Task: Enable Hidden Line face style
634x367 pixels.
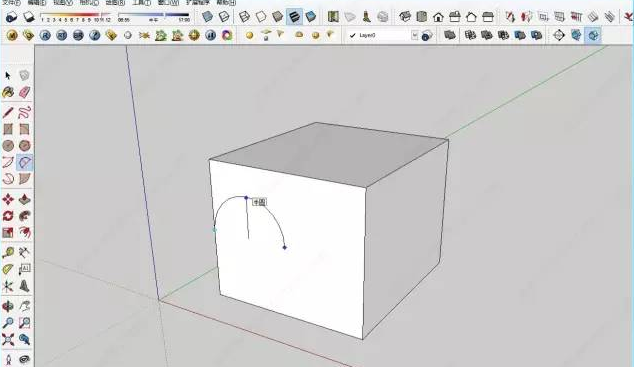Action: pyautogui.click(x=261, y=17)
